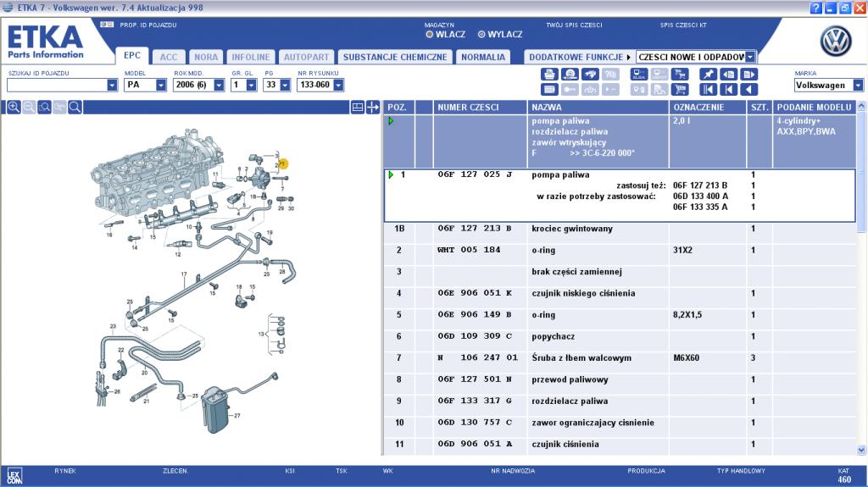Open CZESCI NOWE I ODPADOW dropdown
Image resolution: width=868 pixels, height=487 pixels.
point(749,57)
